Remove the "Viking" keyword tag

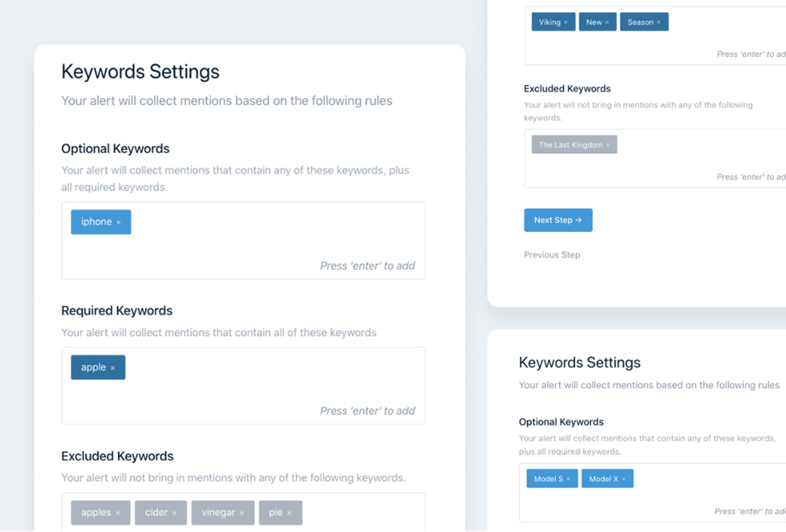567,22
